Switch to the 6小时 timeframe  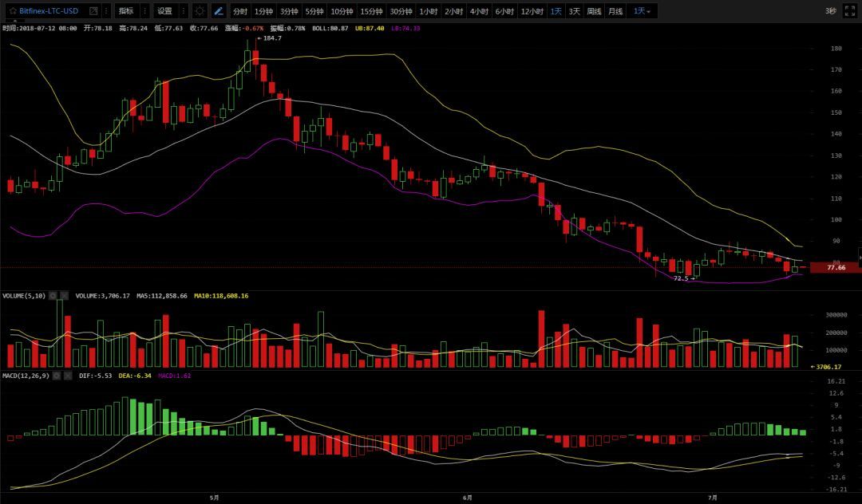(x=504, y=11)
